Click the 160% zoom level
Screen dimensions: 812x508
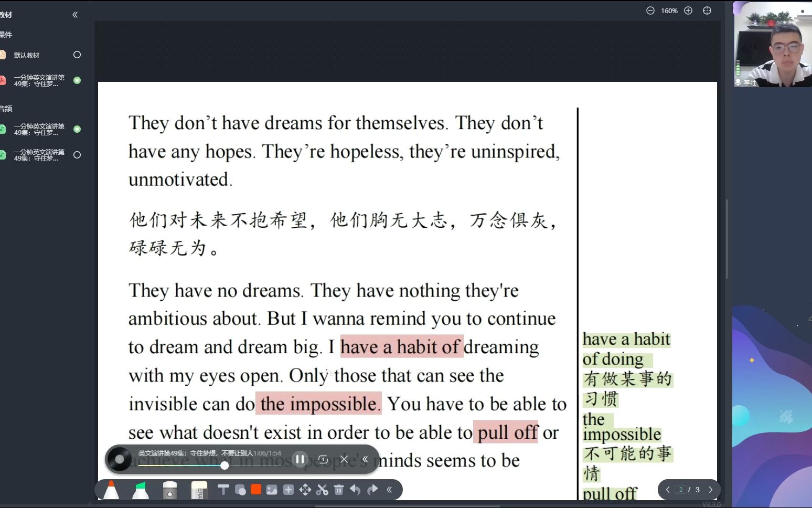coord(669,10)
